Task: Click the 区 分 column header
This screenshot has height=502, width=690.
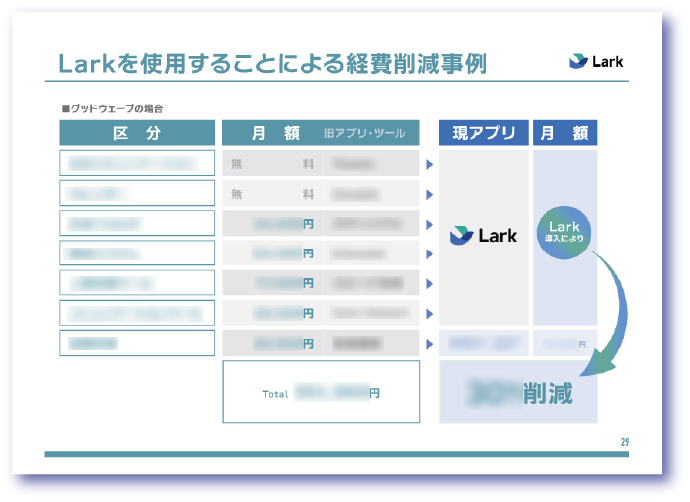Action: click(137, 133)
